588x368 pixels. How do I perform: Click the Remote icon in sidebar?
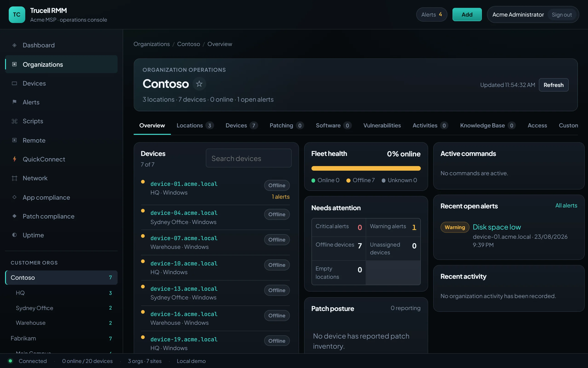(14, 140)
